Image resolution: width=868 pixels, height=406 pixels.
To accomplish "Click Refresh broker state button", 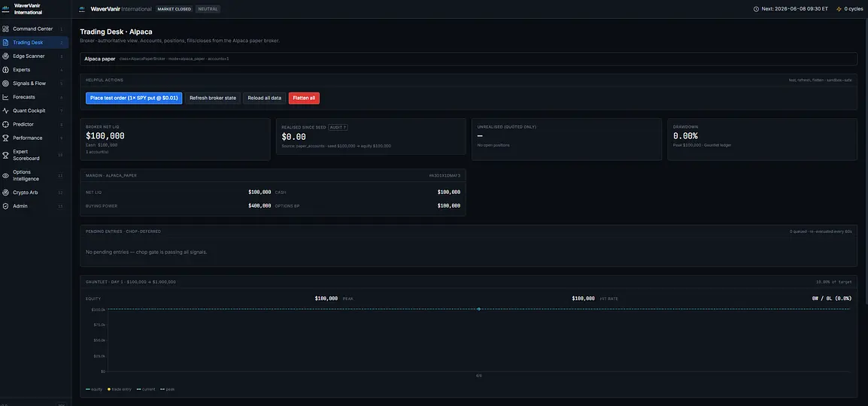I will pos(213,98).
